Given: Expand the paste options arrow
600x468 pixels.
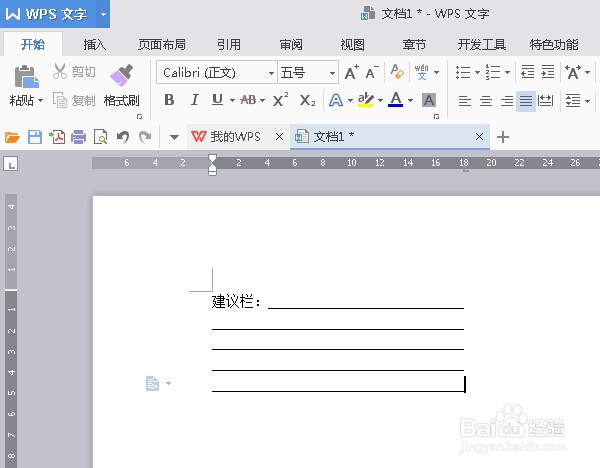Looking at the screenshot, I should click(x=40, y=101).
